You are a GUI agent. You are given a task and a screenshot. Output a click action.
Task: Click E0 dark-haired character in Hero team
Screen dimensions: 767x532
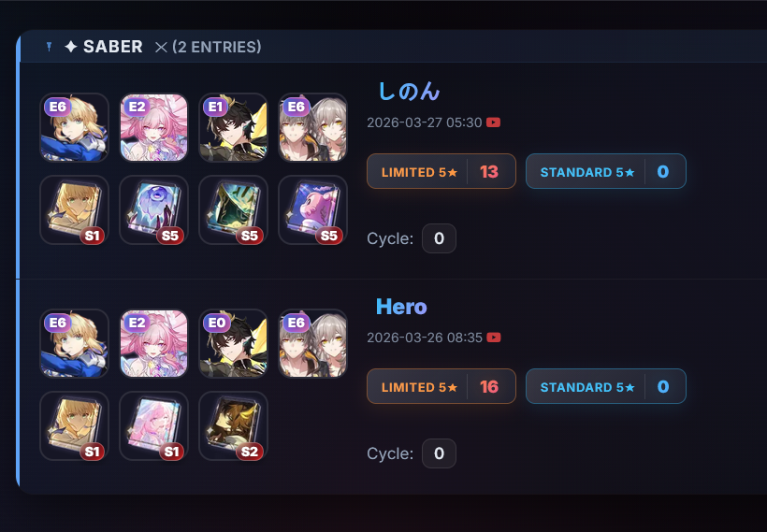pyautogui.click(x=233, y=343)
